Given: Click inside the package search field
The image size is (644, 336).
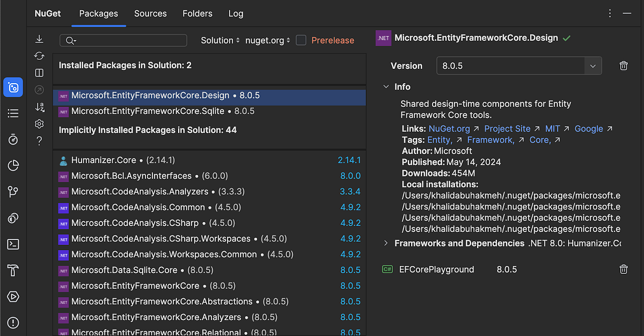Looking at the screenshot, I should (123, 40).
